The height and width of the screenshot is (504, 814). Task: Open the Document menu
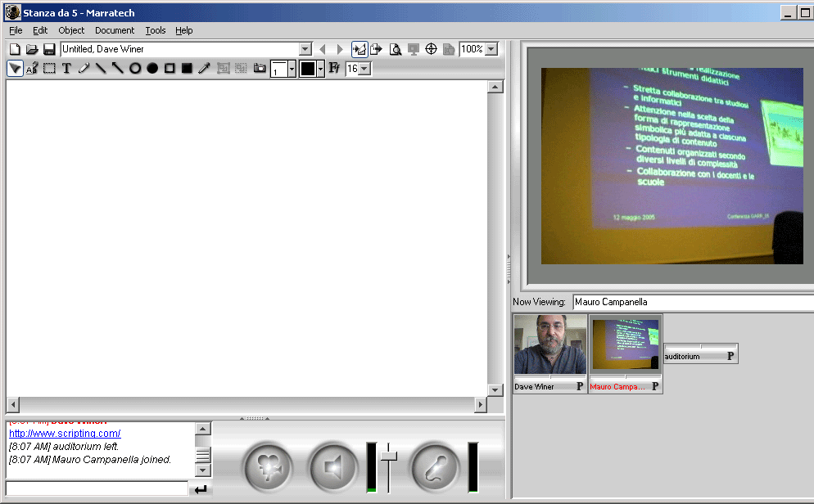(114, 30)
